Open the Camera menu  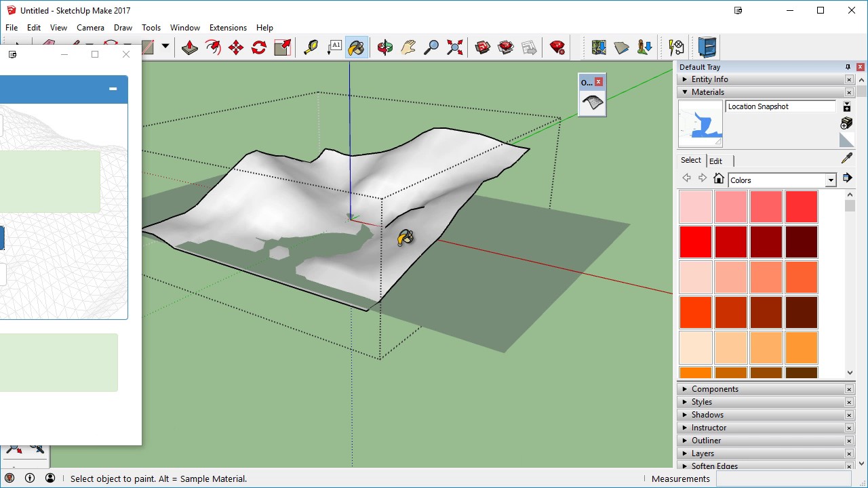pos(90,28)
